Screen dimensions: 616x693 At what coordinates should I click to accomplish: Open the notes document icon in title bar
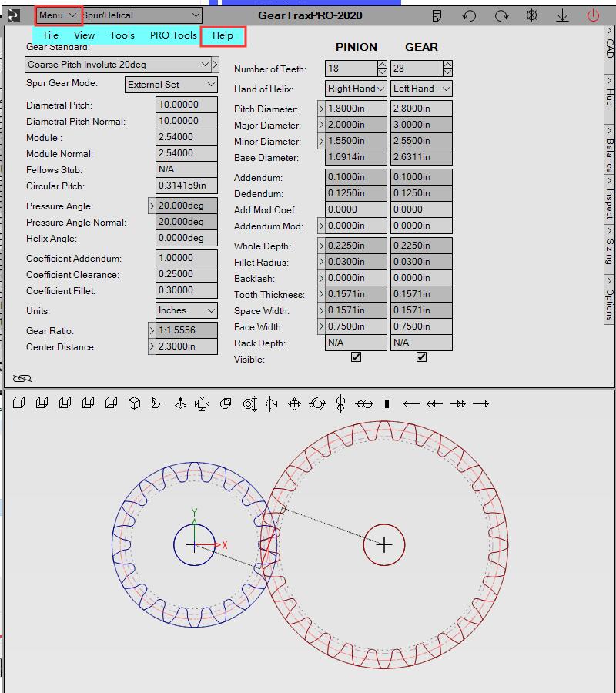[437, 16]
